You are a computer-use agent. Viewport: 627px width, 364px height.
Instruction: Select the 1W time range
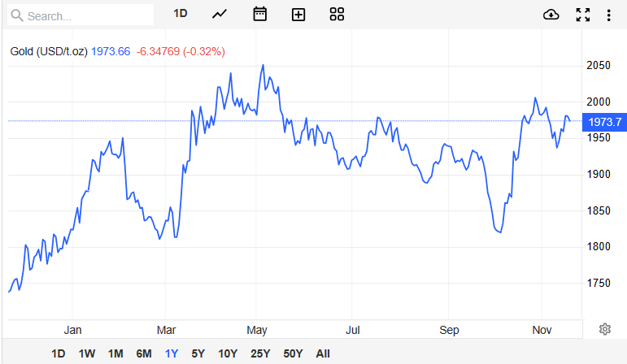[87, 353]
